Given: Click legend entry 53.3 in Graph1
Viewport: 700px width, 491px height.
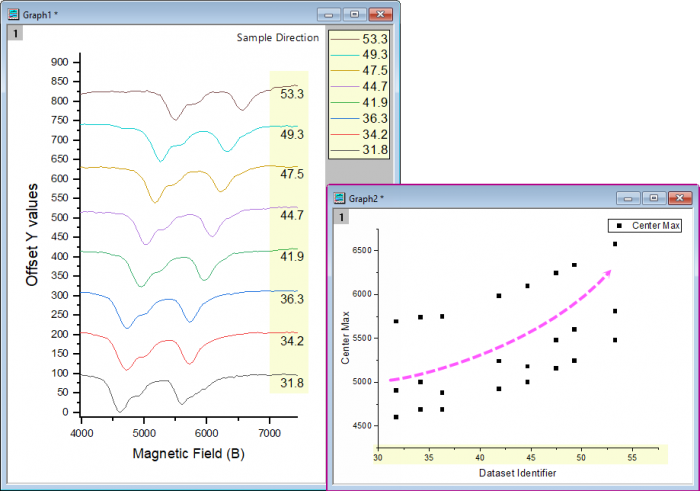Looking at the screenshot, I should (x=359, y=39).
